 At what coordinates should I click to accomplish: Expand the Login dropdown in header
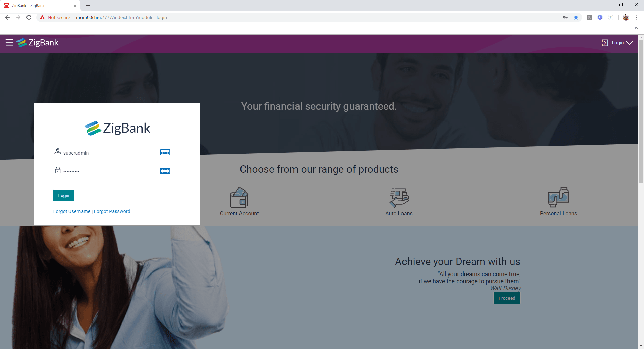[x=617, y=43]
